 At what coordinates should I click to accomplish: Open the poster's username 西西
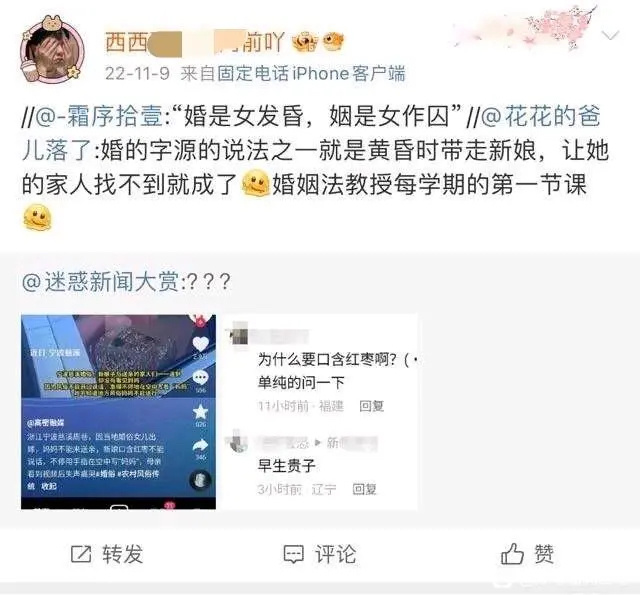pyautogui.click(x=195, y=42)
